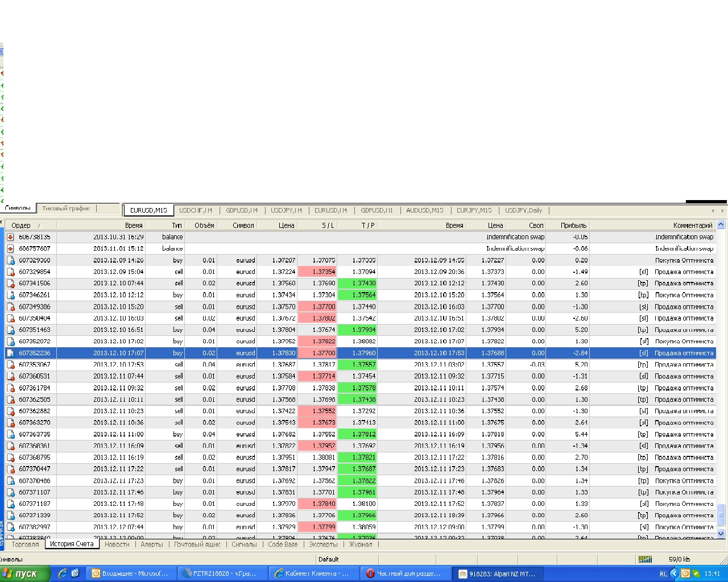Click the order icon for highlighted 607352236
Image resolution: width=728 pixels, height=582 pixels.
[x=10, y=353]
